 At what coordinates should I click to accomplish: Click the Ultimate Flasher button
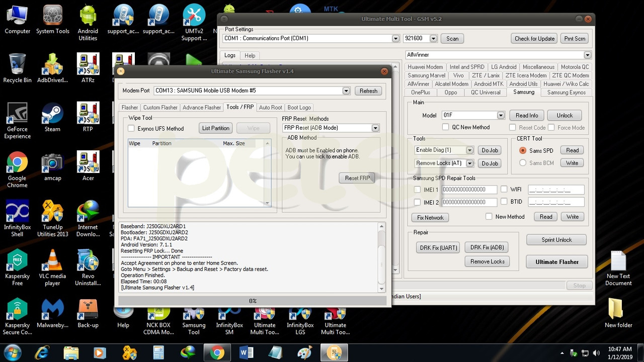coord(557,262)
